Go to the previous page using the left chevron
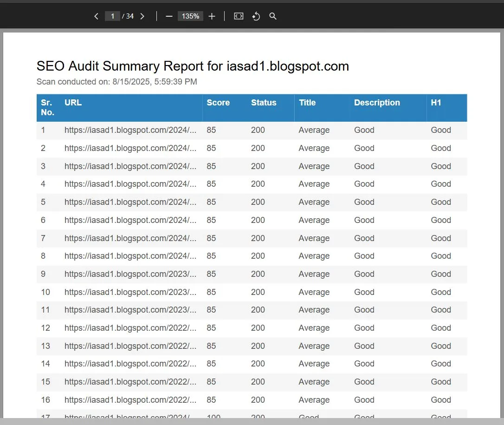Viewport: 504px width, 425px height. click(x=96, y=16)
